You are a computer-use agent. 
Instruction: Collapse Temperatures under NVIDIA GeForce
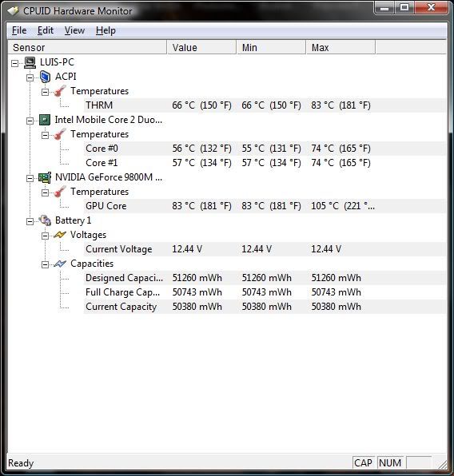[45, 192]
